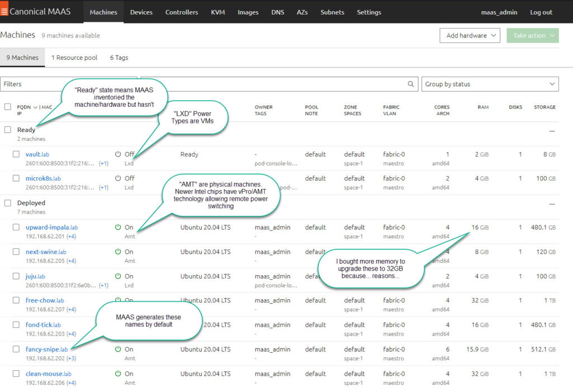
Task: Click into the machine search input field
Action: click(279, 84)
